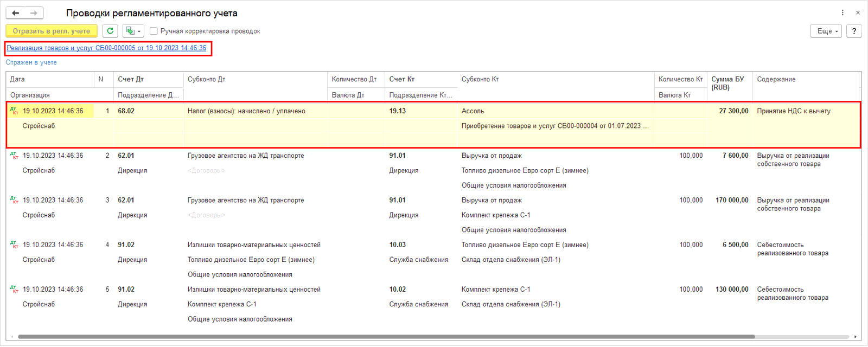Click the green refresh icon button
The image size is (868, 347).
(x=110, y=31)
